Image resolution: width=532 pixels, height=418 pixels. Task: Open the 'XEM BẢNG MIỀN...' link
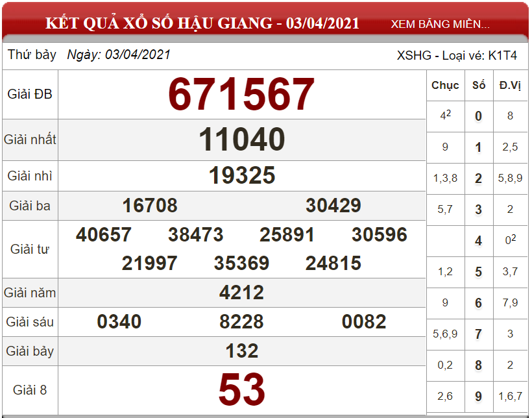point(440,24)
